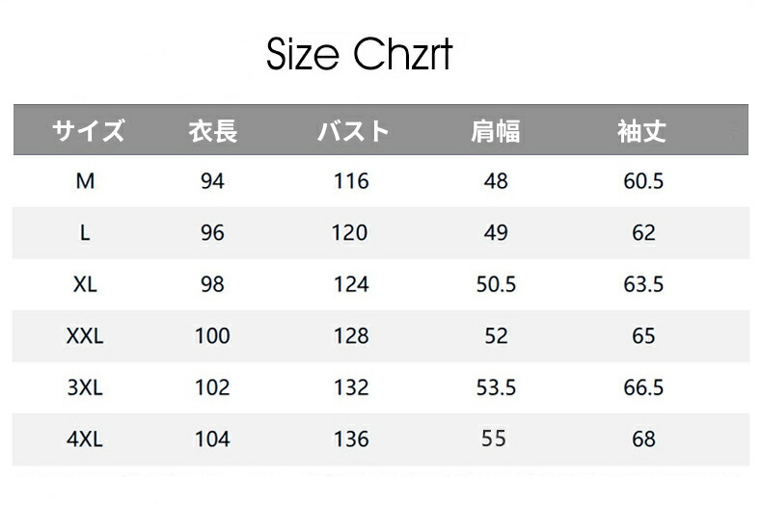The height and width of the screenshot is (532, 762).
Task: Select the sleeve length value 60.5
Action: pos(643,180)
